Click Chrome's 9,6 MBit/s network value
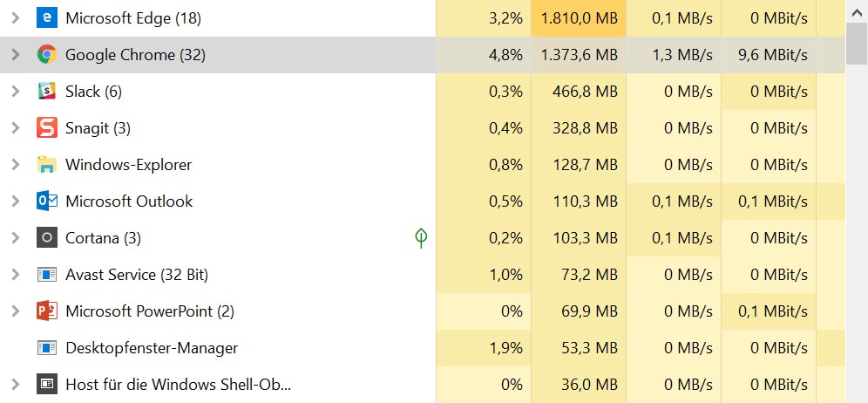The image size is (868, 403). coord(772,55)
